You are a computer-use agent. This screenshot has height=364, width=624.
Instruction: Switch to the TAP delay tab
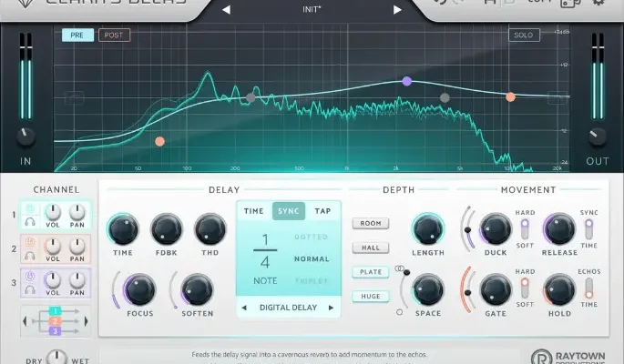(322, 210)
